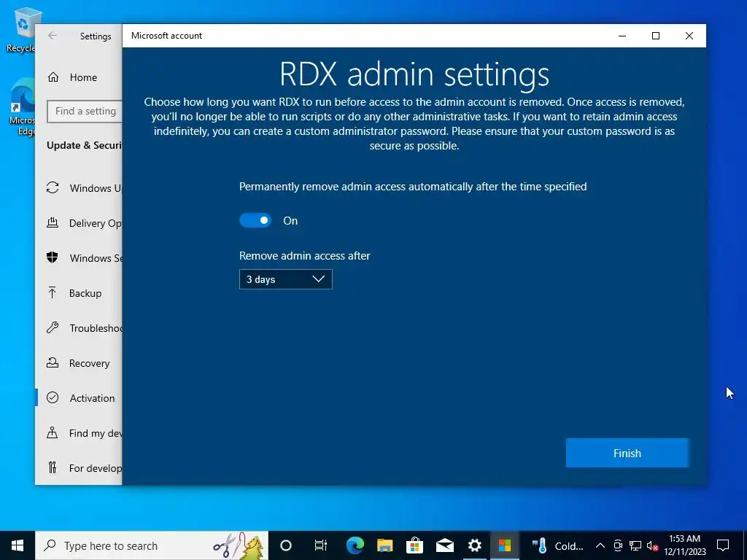
Task: Click the Windows Update sync icon
Action: pyautogui.click(x=53, y=187)
